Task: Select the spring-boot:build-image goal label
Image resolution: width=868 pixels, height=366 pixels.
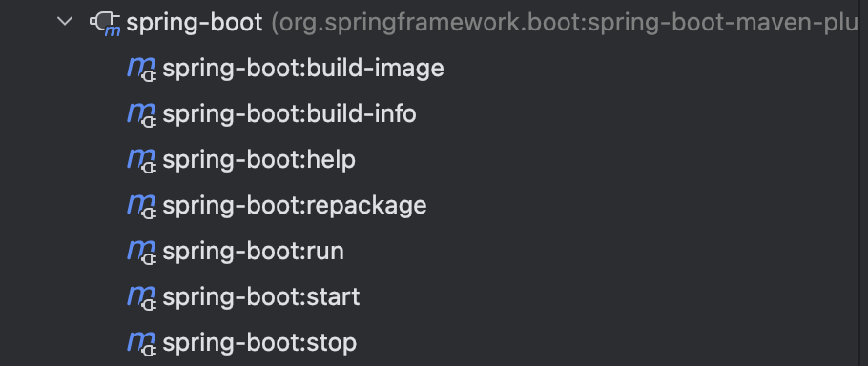Action: tap(303, 70)
